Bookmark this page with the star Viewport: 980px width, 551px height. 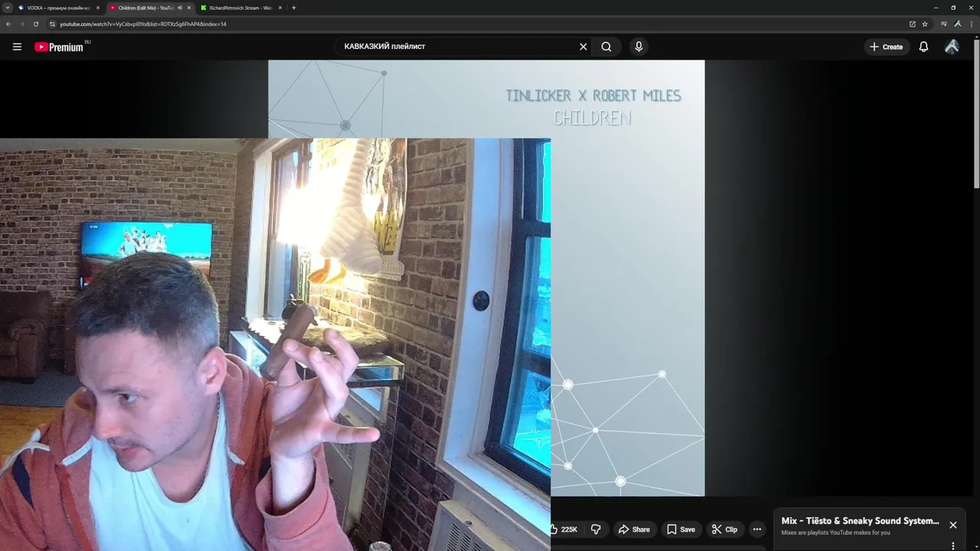(x=925, y=24)
